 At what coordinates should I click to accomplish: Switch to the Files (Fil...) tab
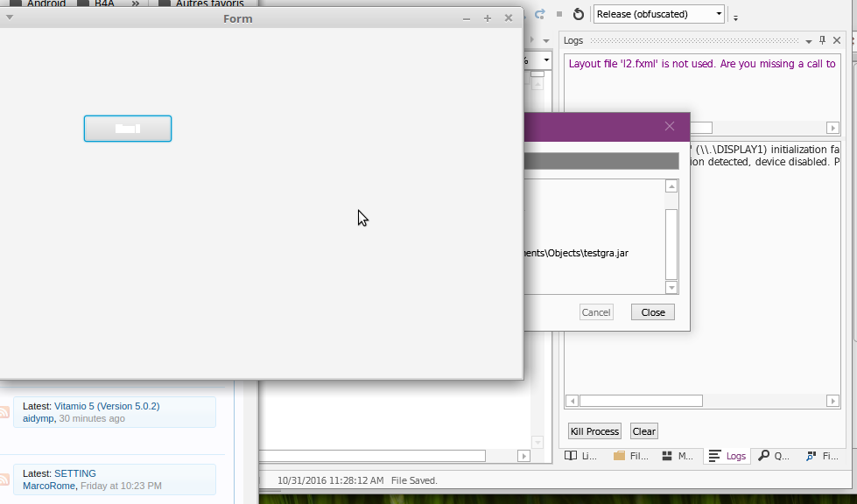(x=631, y=456)
